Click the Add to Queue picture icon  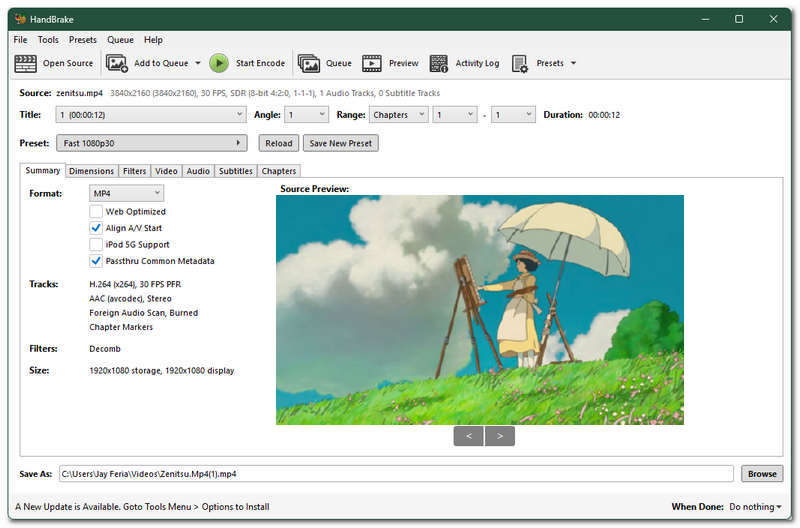click(116, 63)
